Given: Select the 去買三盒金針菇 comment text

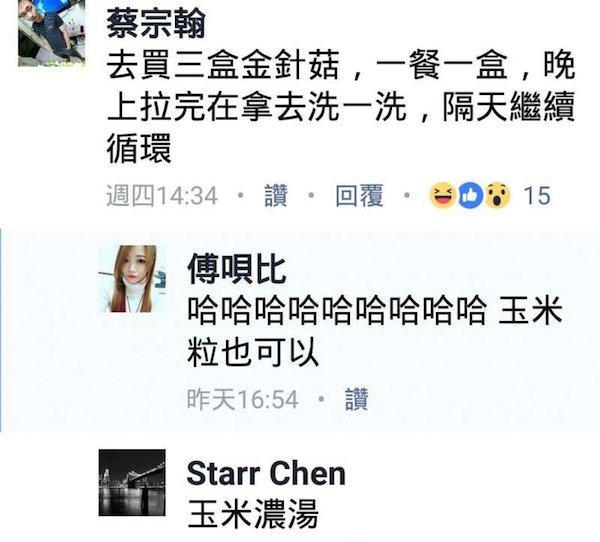Looking at the screenshot, I should [x=341, y=106].
